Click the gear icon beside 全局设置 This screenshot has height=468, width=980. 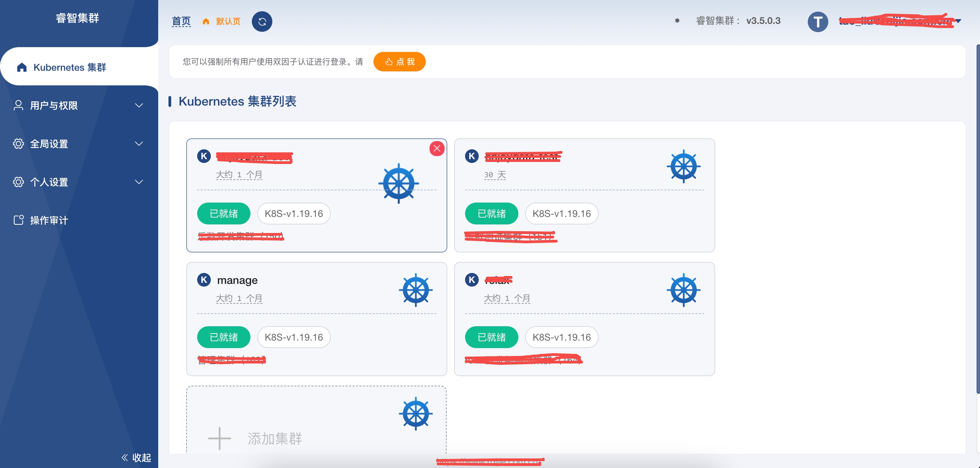(x=18, y=144)
